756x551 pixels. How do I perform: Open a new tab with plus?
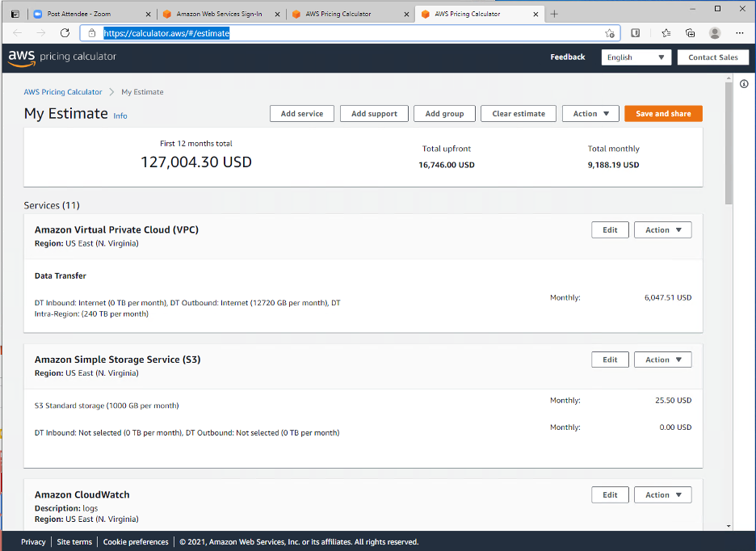click(554, 14)
